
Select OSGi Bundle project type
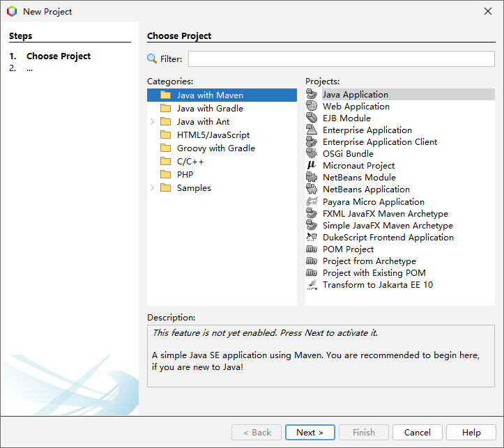point(348,154)
